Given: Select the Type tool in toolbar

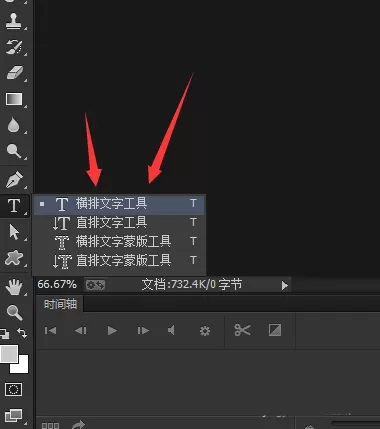Looking at the screenshot, I should [x=14, y=206].
